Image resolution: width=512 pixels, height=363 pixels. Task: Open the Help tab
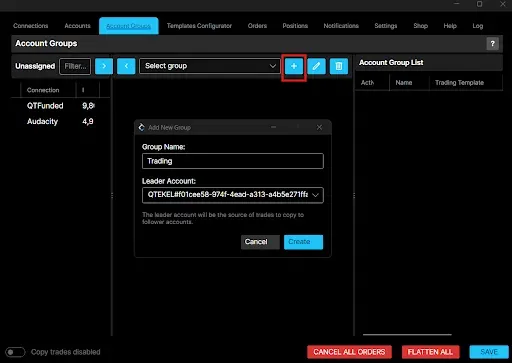(x=450, y=26)
